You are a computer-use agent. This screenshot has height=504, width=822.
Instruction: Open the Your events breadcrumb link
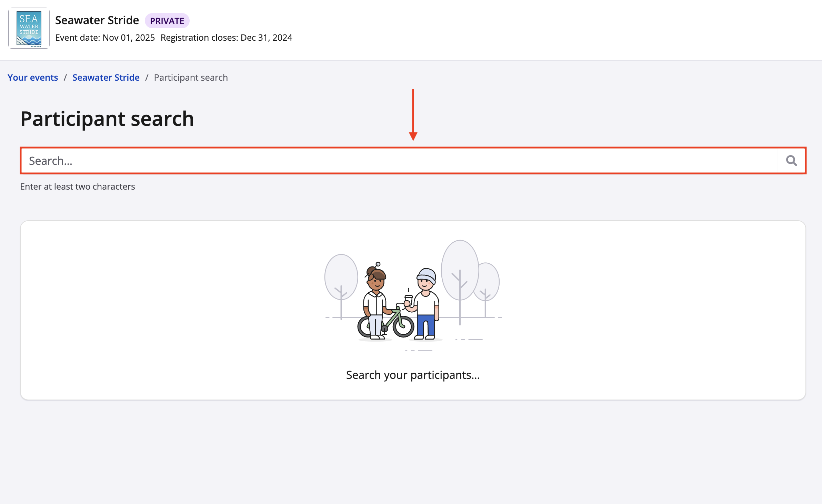tap(33, 78)
